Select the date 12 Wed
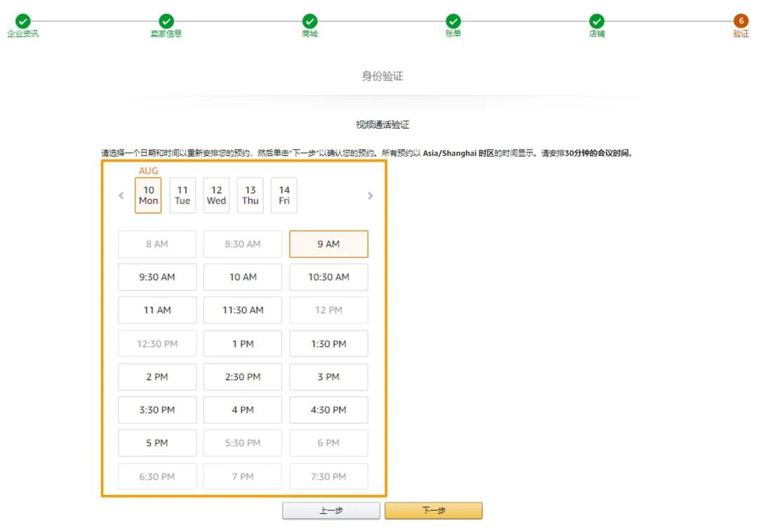Screen dimensions: 758x532 pos(216,195)
